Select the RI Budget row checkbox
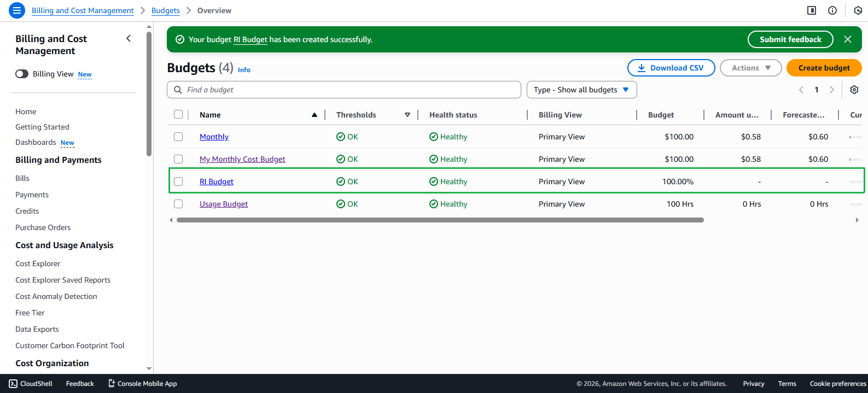868x393 pixels. (x=178, y=181)
